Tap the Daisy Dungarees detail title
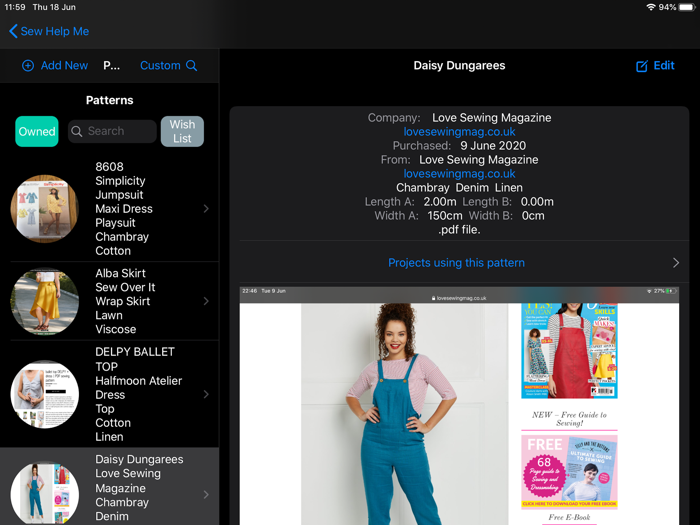This screenshot has height=525, width=700. pos(459,66)
